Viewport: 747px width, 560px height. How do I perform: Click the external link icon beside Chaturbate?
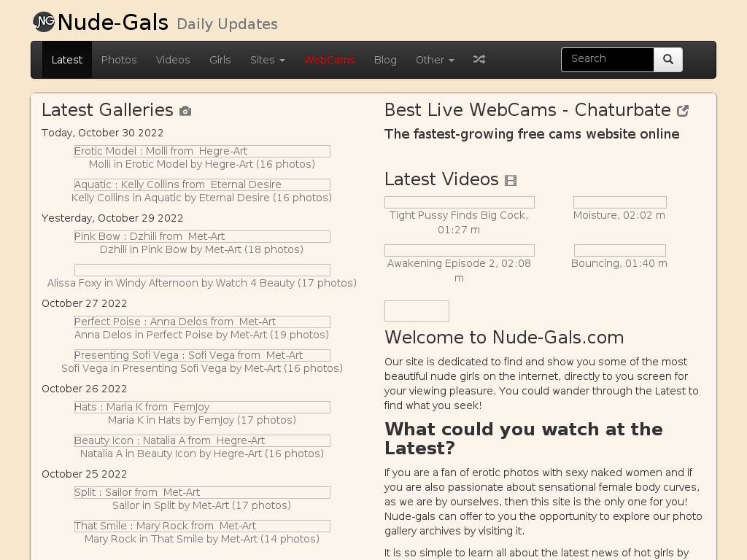[683, 111]
